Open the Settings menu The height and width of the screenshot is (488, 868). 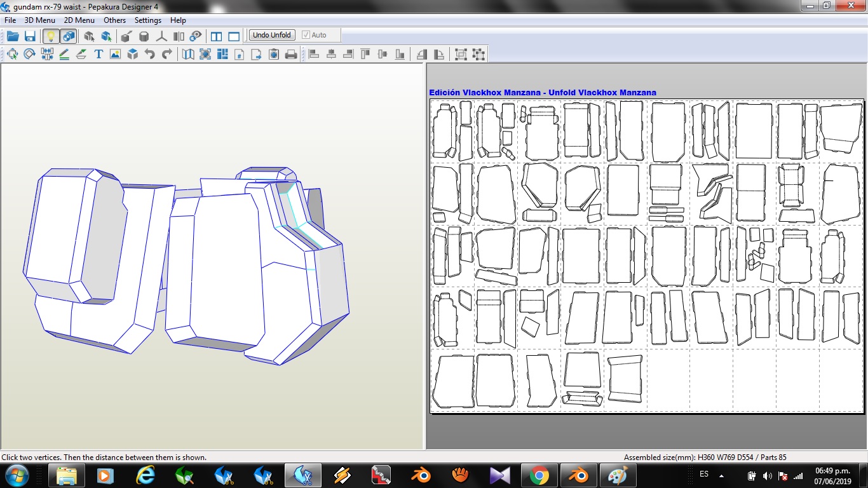tap(148, 20)
